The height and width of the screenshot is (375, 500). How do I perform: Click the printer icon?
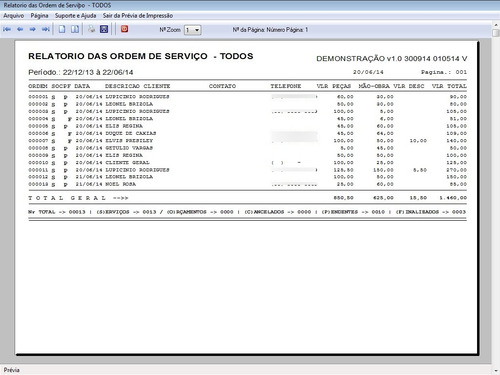[x=91, y=29]
